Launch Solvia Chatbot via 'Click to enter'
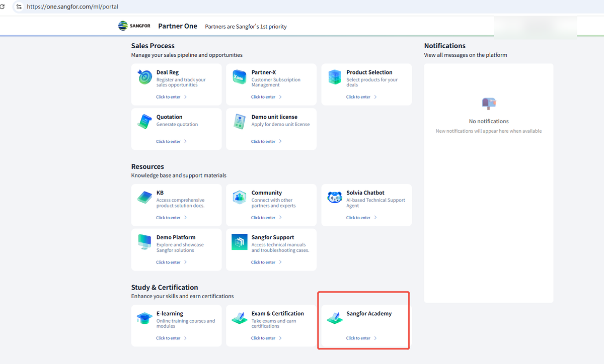604x364 pixels. pos(361,218)
